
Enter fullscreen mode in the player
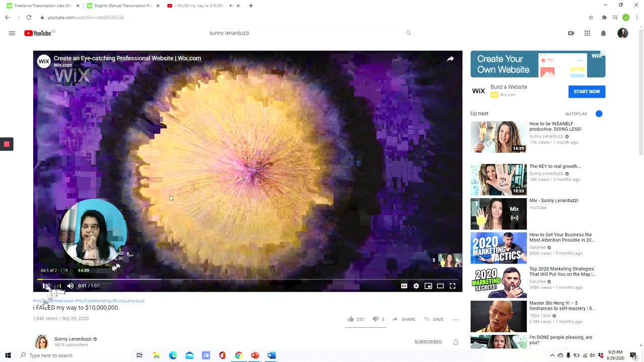point(452,286)
